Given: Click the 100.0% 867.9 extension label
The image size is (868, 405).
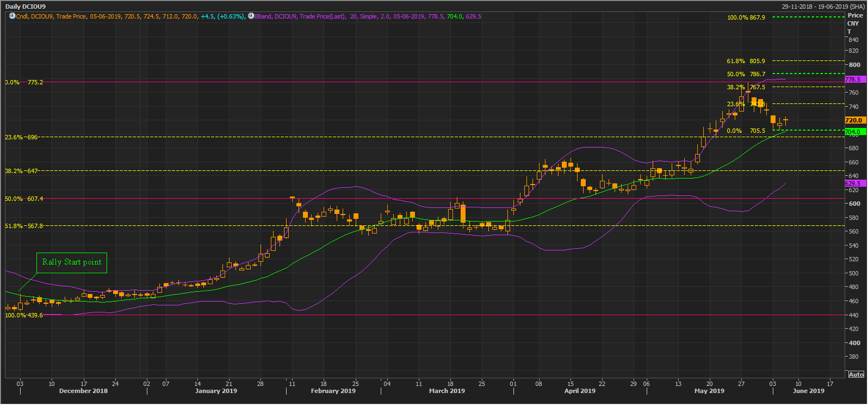Looking at the screenshot, I should point(746,17).
